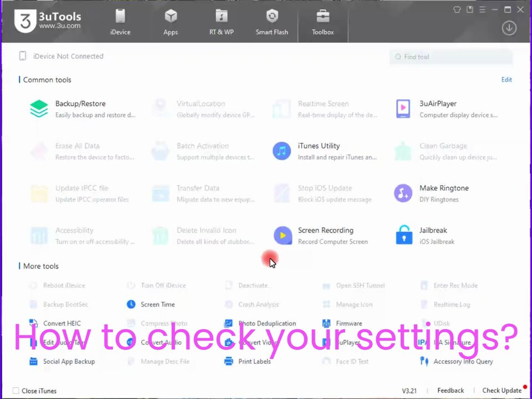
Task: Click the V3.21 version text
Action: click(x=409, y=391)
